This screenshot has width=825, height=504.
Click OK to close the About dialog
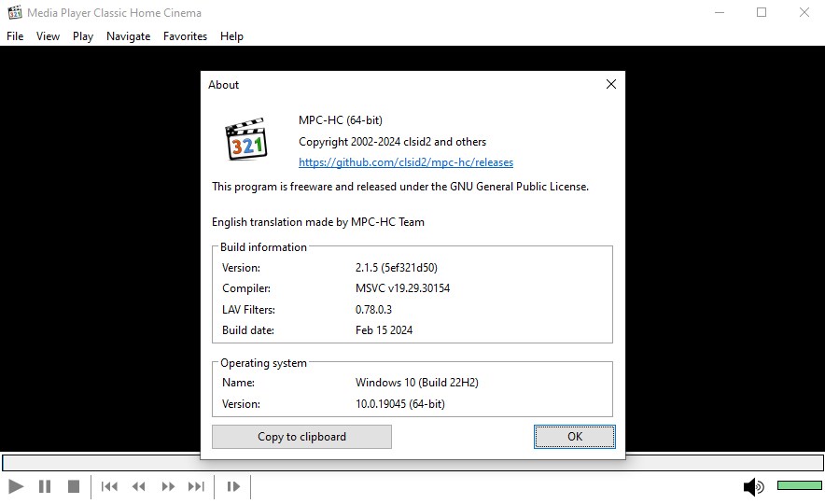[575, 437]
